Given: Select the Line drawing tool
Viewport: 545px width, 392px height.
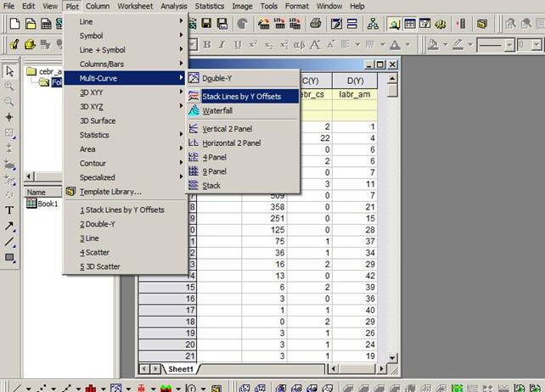Looking at the screenshot, I should pos(9,242).
